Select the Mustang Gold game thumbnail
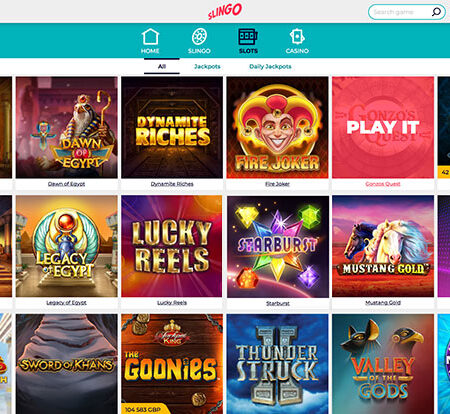Viewport: 450px width, 414px height. [x=383, y=246]
